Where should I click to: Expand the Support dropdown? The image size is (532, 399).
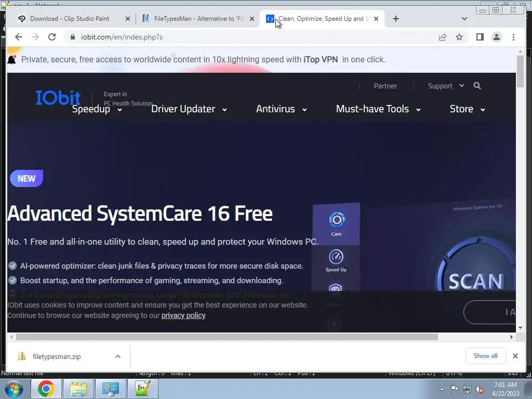coord(445,86)
